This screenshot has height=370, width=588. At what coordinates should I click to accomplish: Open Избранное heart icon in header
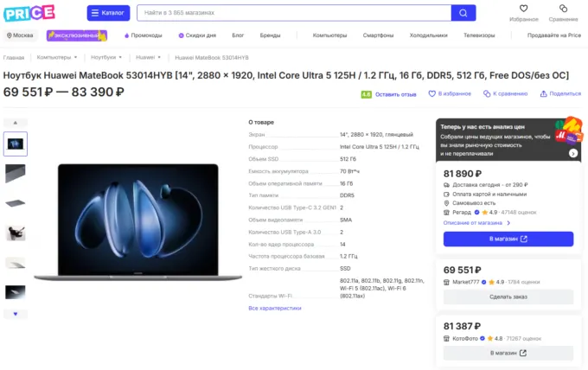(x=523, y=9)
